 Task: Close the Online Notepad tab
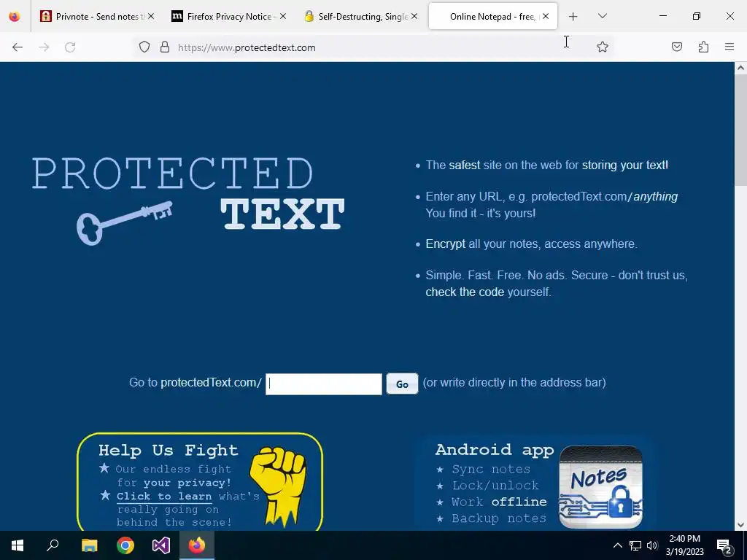[546, 16]
